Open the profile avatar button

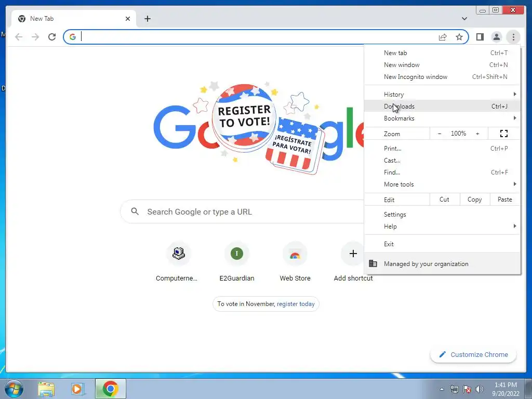coord(496,37)
